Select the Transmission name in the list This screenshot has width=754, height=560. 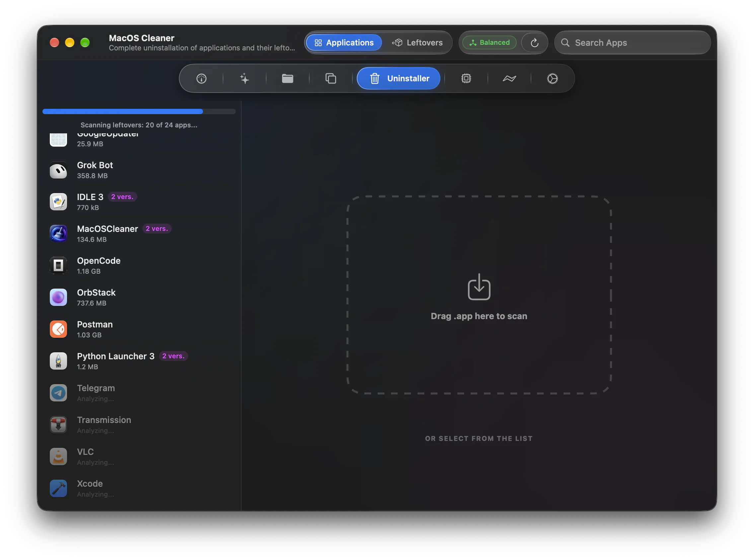click(x=104, y=420)
